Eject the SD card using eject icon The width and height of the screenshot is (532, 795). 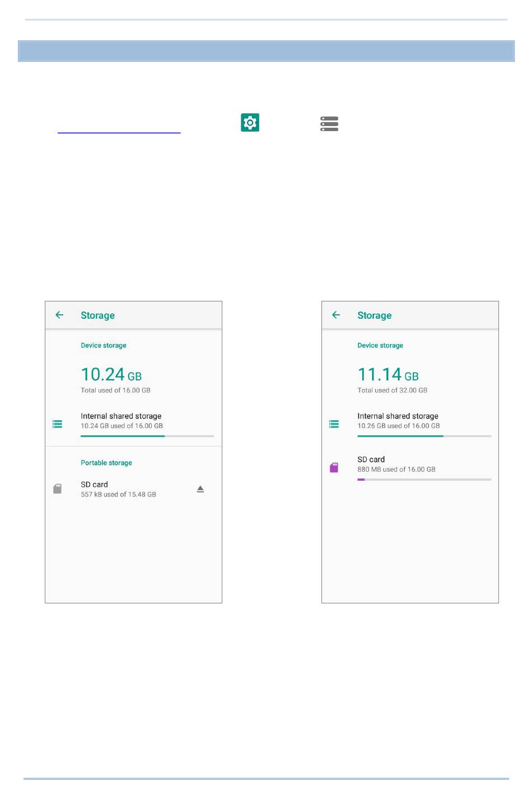[200, 489]
